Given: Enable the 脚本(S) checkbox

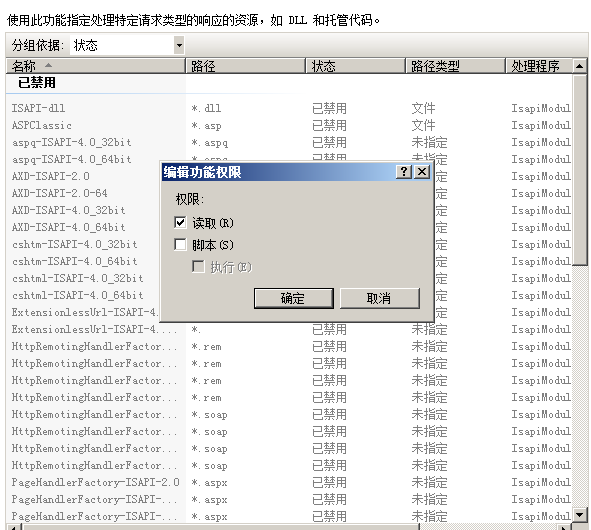Looking at the screenshot, I should pyautogui.click(x=180, y=244).
